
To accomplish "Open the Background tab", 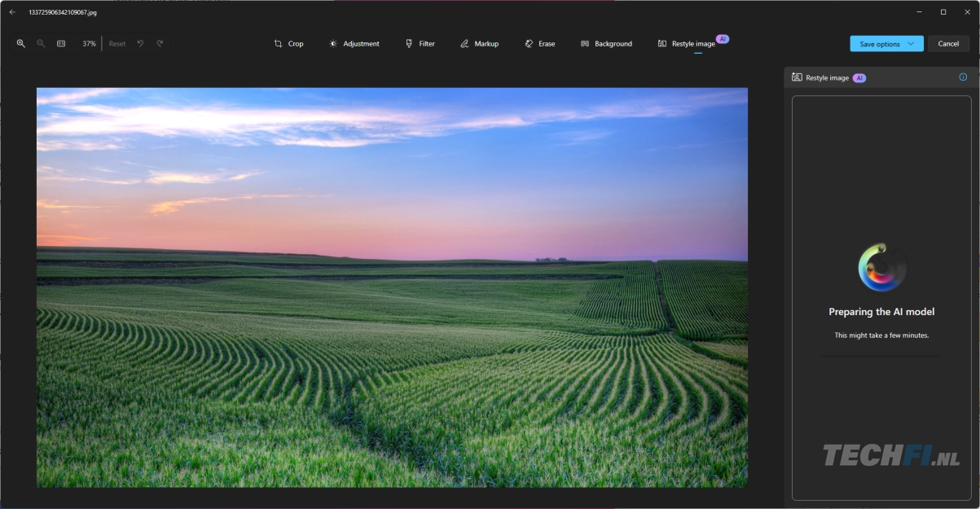I will pyautogui.click(x=606, y=44).
